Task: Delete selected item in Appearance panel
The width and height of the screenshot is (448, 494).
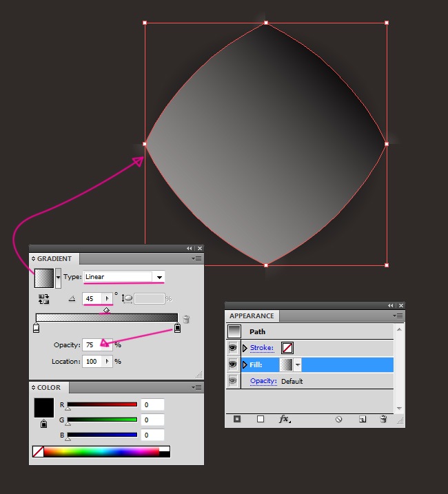Action: (x=383, y=418)
